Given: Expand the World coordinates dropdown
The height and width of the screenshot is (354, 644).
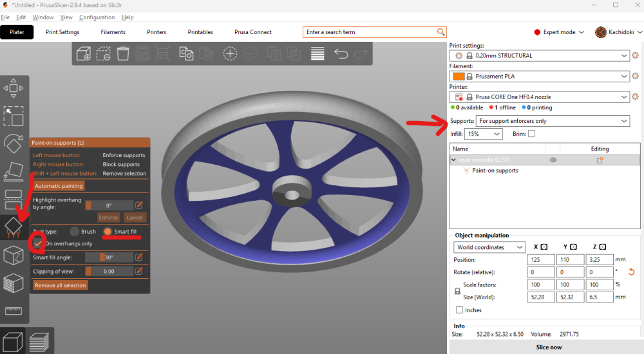Looking at the screenshot, I should pyautogui.click(x=490, y=247).
